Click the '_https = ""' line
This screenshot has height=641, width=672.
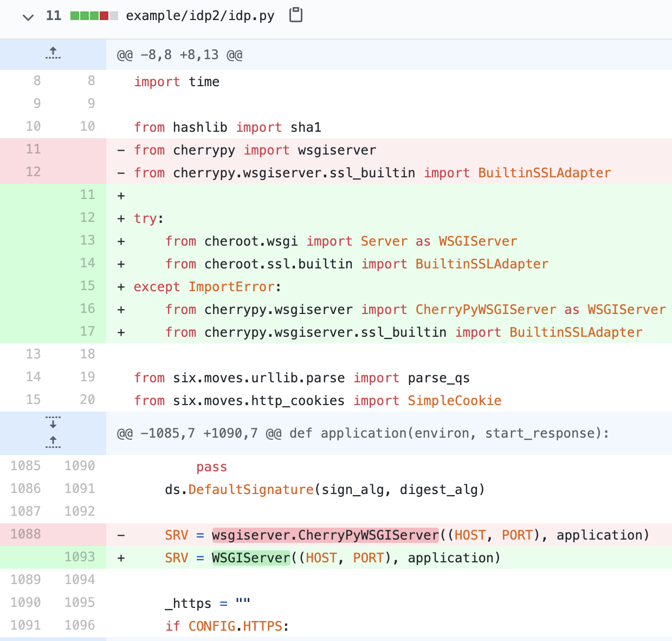pyautogui.click(x=389, y=603)
